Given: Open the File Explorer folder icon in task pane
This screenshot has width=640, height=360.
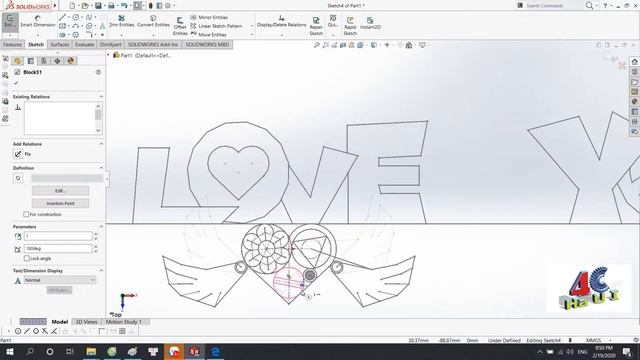Looking at the screenshot, I should coord(634,82).
